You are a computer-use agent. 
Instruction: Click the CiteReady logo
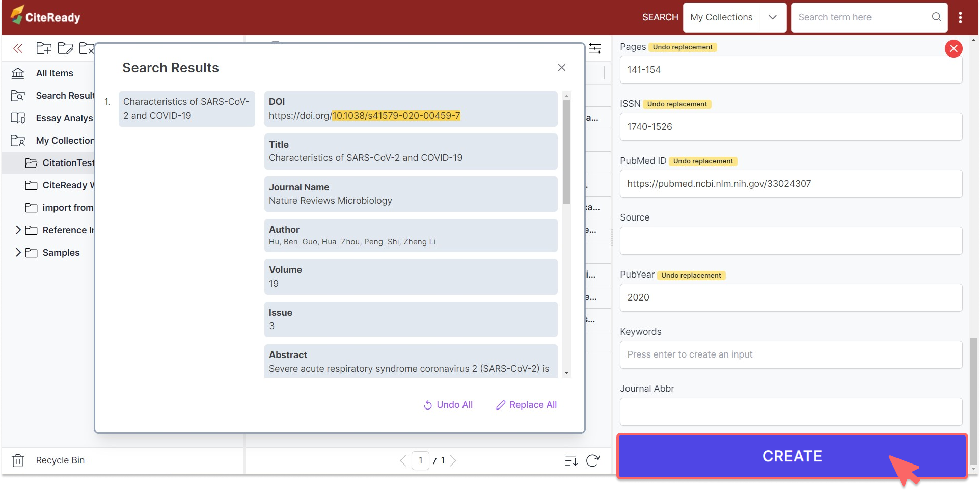[x=45, y=16]
